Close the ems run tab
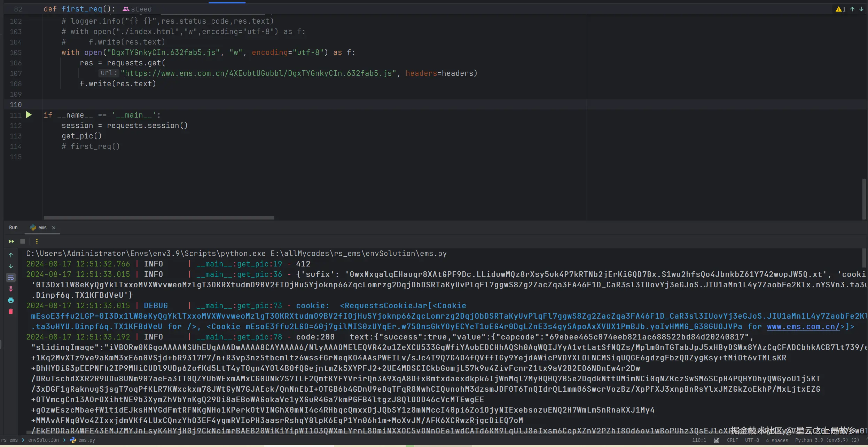 click(54, 228)
